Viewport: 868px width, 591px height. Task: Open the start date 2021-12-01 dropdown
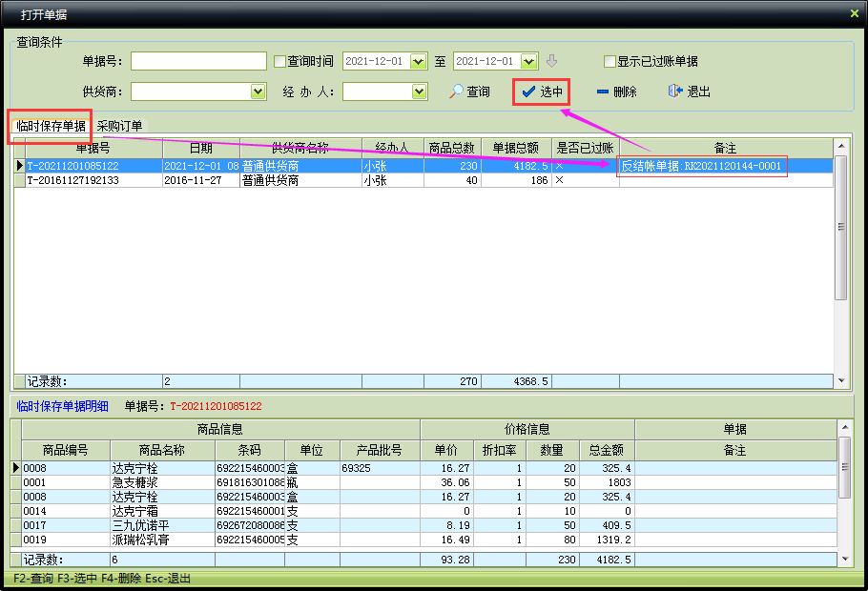pyautogui.click(x=419, y=61)
